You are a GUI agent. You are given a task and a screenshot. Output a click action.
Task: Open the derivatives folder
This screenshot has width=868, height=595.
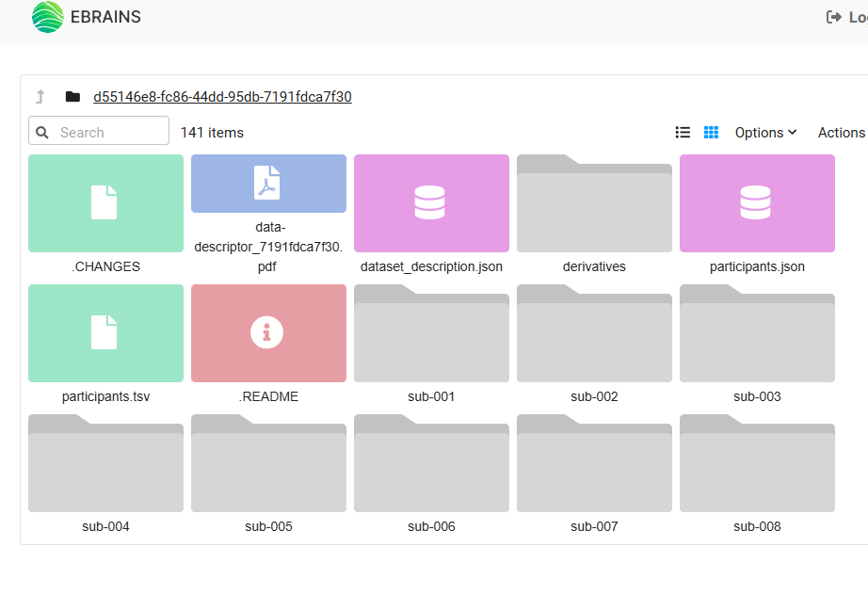595,203
